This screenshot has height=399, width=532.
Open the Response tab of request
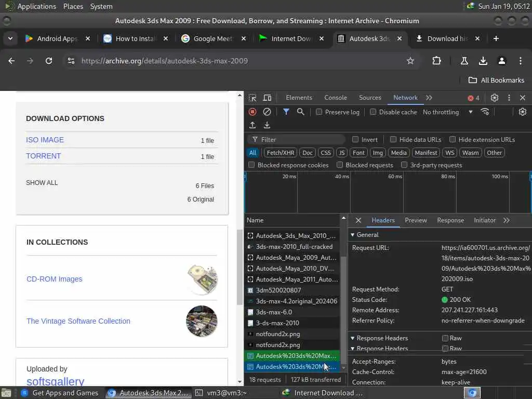(450, 220)
